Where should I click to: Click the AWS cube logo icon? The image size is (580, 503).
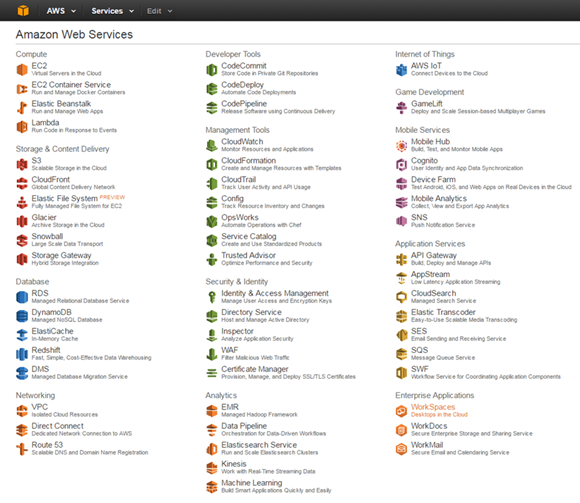point(23,11)
